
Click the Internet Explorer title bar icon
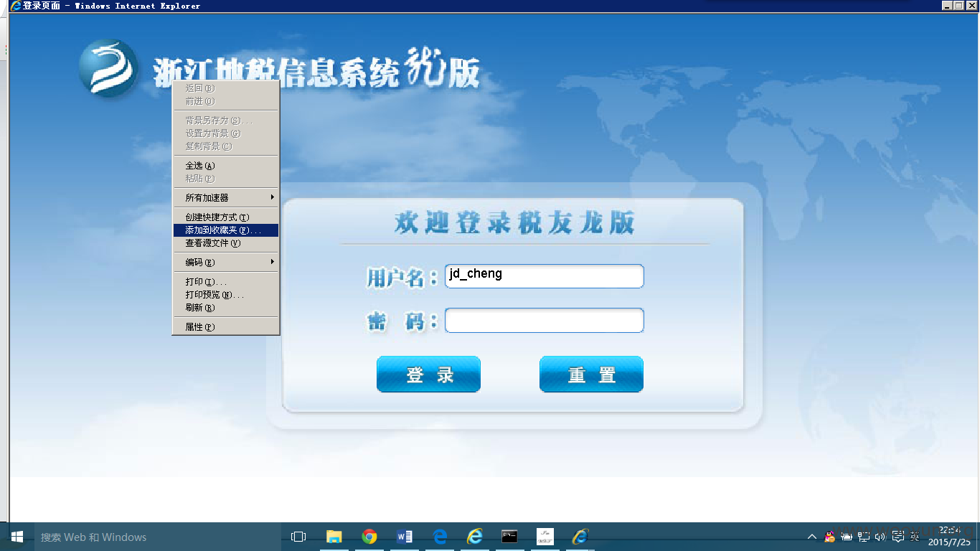pyautogui.click(x=15, y=6)
